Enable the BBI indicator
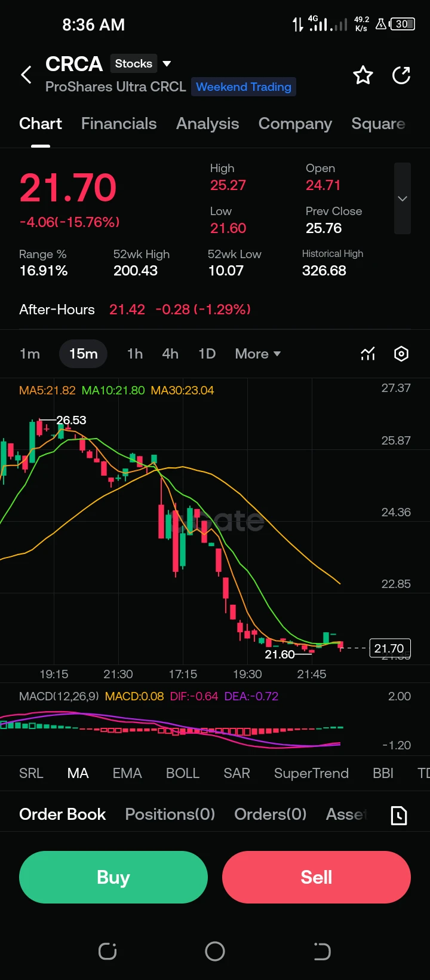 tap(383, 773)
